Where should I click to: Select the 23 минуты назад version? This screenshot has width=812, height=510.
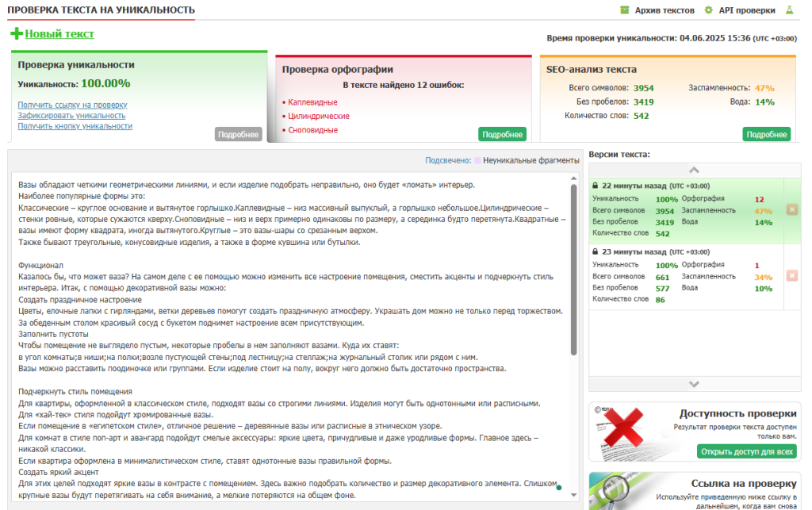pyautogui.click(x=686, y=277)
